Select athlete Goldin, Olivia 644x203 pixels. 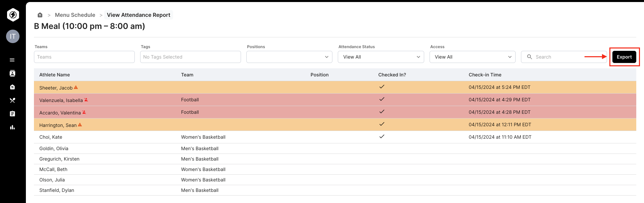pos(54,148)
